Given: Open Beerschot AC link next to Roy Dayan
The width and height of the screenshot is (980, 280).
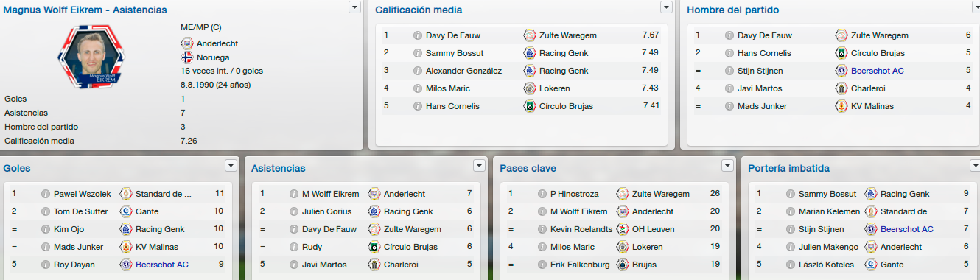Looking at the screenshot, I should point(161,265).
